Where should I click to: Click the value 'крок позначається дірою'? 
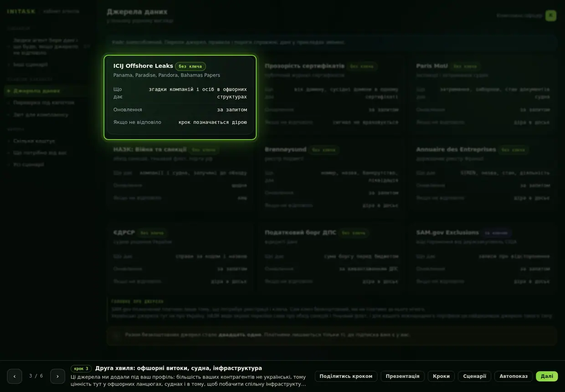tap(213, 122)
